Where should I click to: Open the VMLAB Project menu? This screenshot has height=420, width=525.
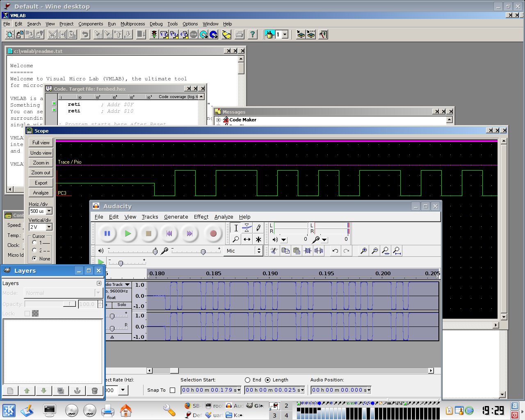66,24
